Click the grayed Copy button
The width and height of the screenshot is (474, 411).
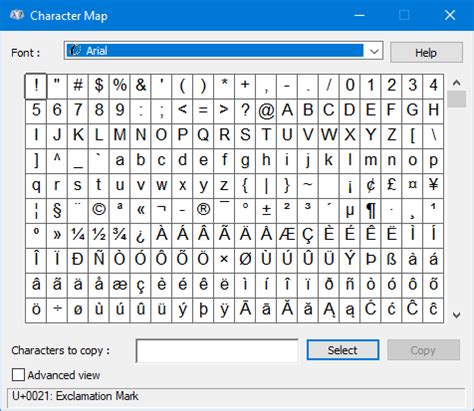pyautogui.click(x=423, y=350)
